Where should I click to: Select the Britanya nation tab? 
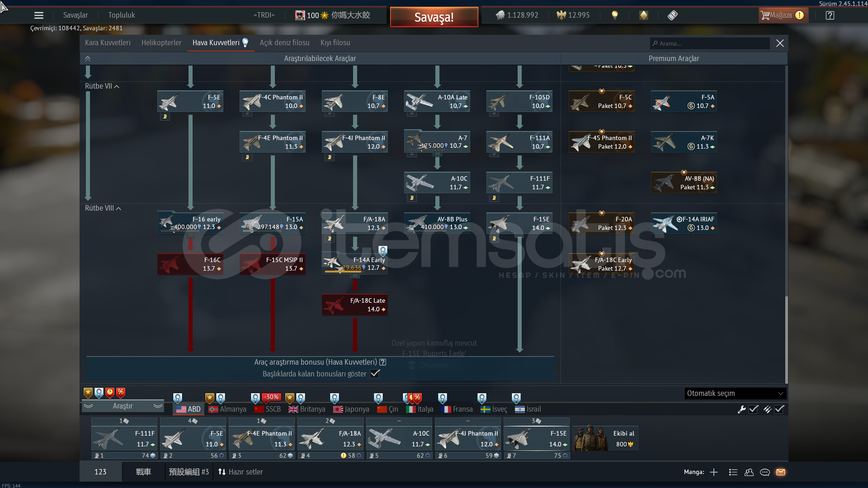coord(307,409)
